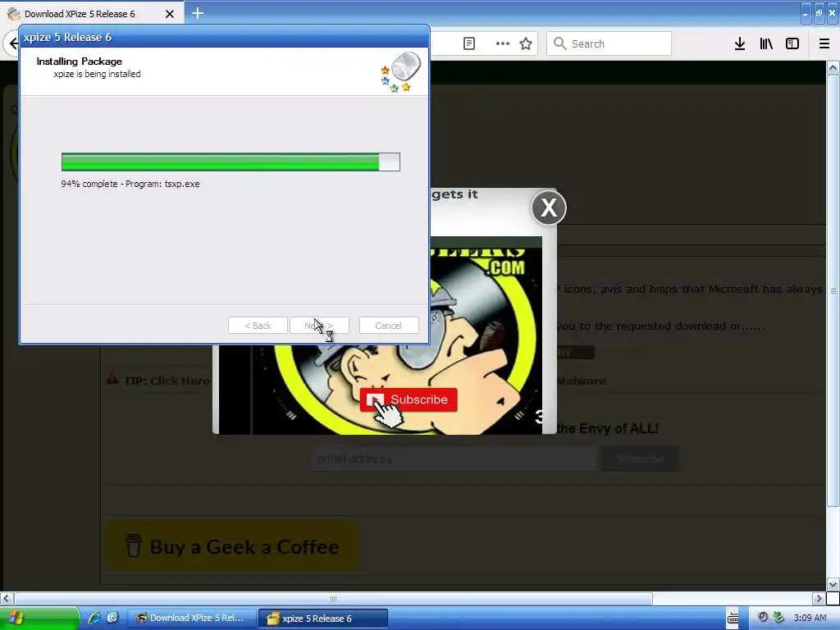Click second quick launch icon beside Internet Explorer
Screen dimensions: 840x630
point(112,618)
